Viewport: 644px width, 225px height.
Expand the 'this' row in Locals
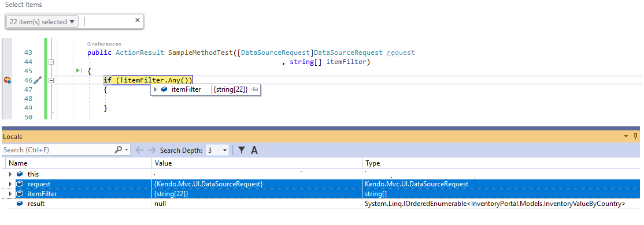10,174
